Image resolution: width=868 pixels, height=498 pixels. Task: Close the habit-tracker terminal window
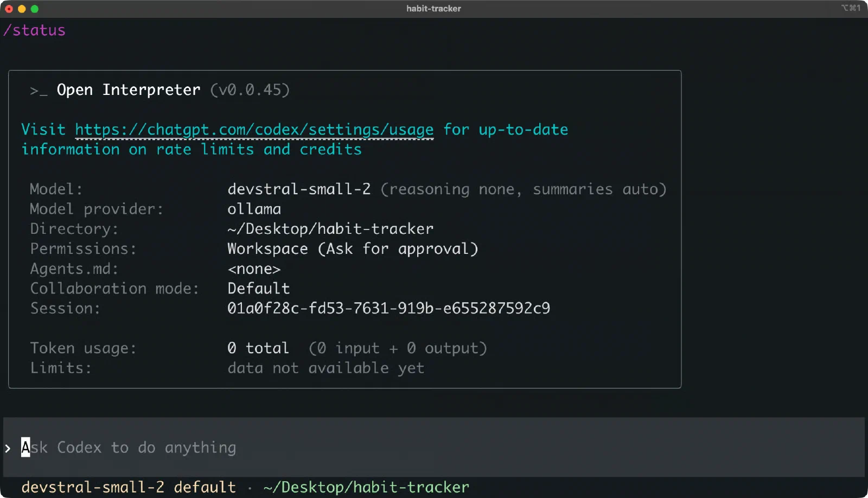(x=9, y=9)
